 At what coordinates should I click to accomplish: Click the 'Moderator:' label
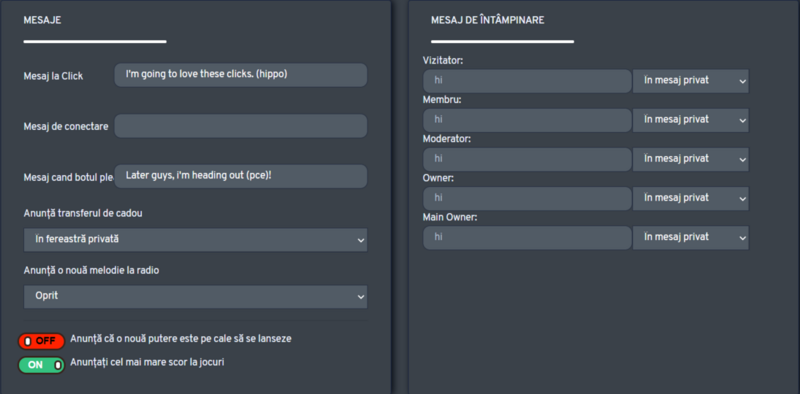click(x=447, y=139)
